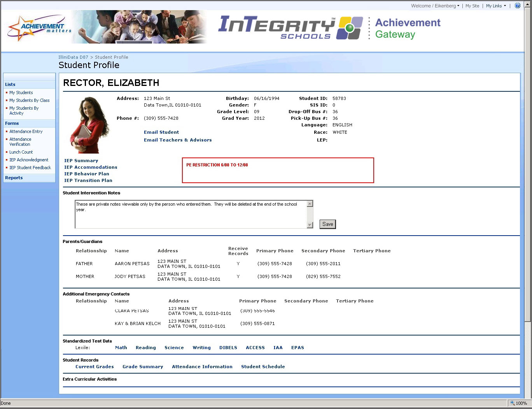Click the Achievement Matters logo
Image resolution: width=532 pixels, height=409 pixels.
[39, 28]
